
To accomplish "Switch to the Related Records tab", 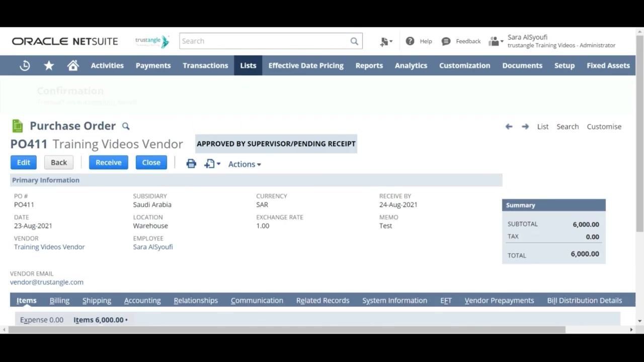I will tap(323, 300).
